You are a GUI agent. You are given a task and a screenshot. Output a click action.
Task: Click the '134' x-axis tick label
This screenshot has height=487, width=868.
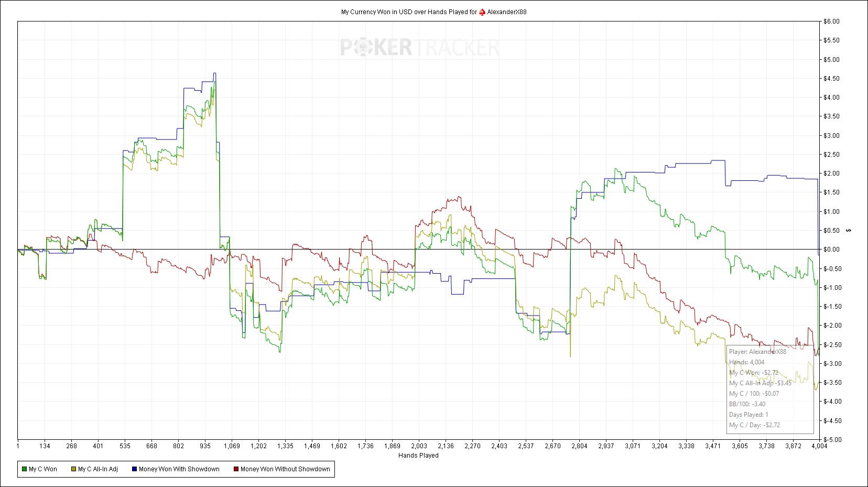point(45,447)
